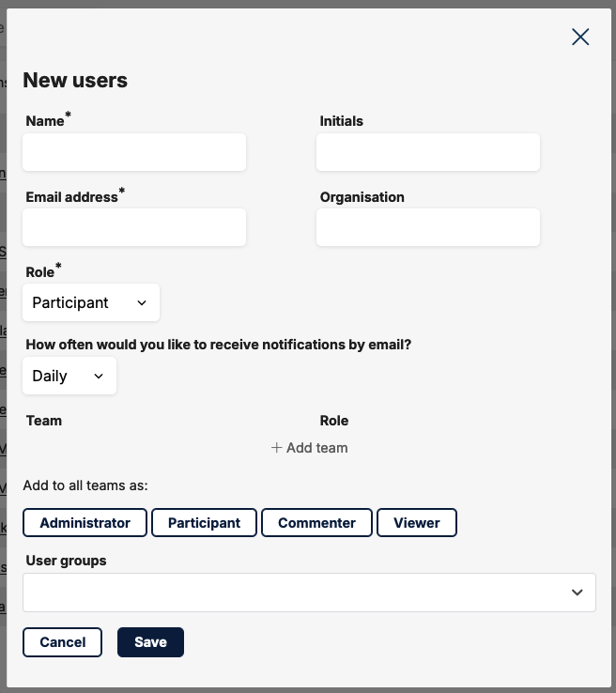Click the Add team link
Image resolution: width=616 pixels, height=693 pixels.
(x=309, y=448)
